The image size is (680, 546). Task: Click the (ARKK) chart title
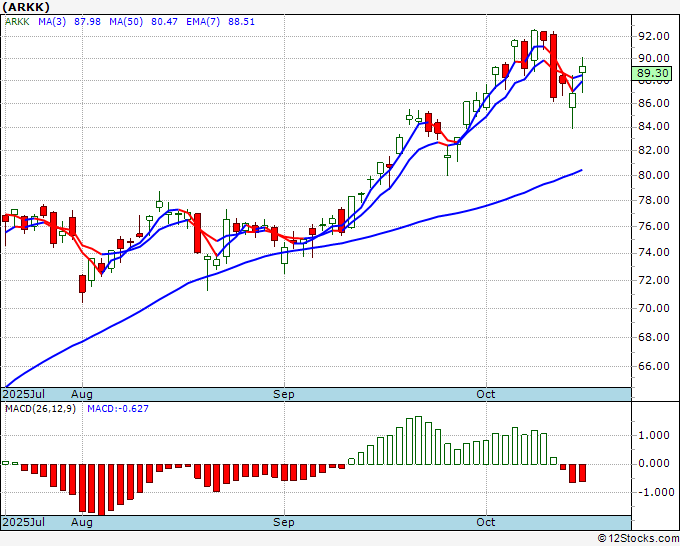tap(26, 7)
